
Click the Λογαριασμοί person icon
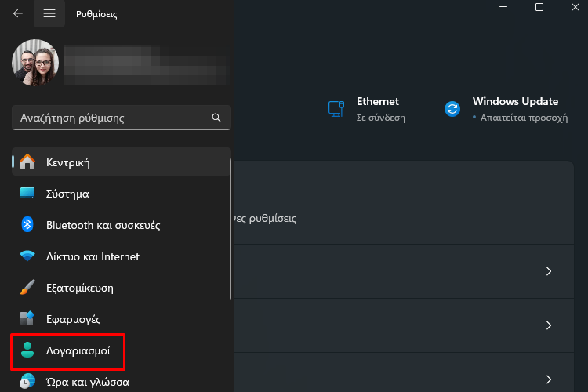click(27, 350)
